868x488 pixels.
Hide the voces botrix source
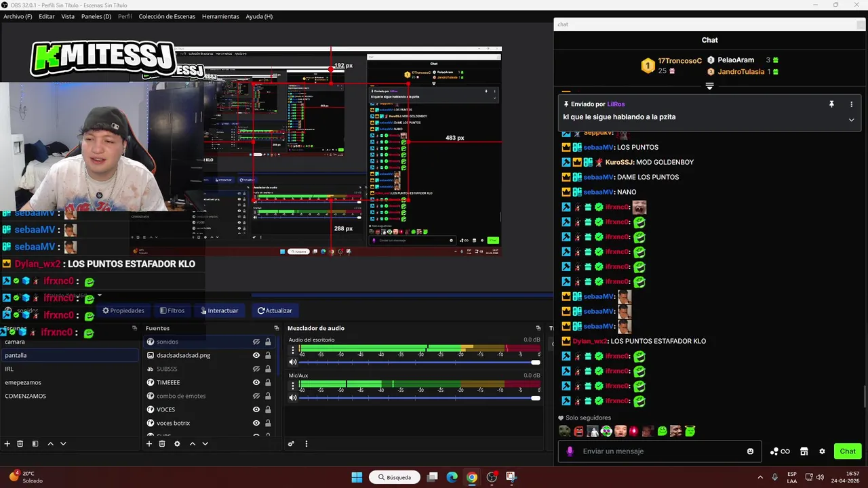click(256, 423)
